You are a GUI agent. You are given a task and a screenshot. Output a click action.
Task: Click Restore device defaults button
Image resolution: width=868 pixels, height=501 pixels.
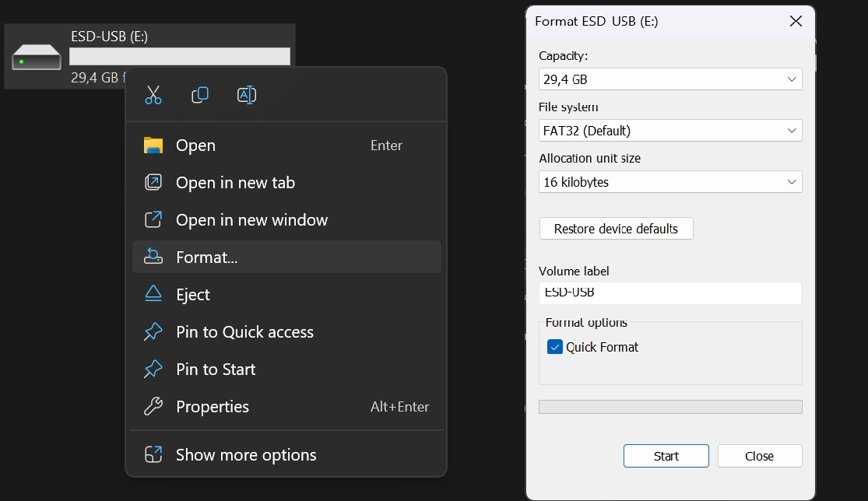pos(616,229)
